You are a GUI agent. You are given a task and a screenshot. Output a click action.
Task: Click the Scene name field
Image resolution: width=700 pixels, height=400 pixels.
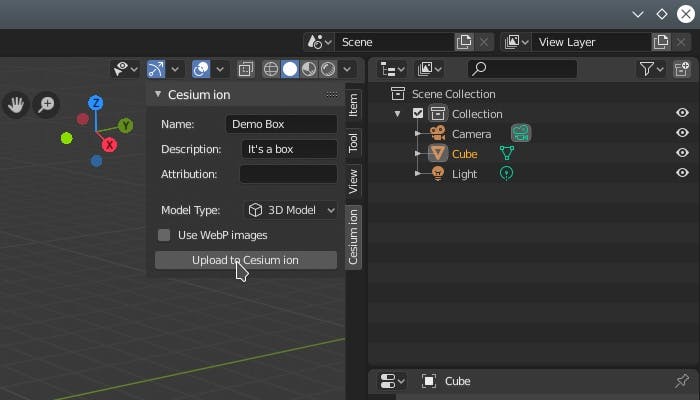tap(395, 42)
